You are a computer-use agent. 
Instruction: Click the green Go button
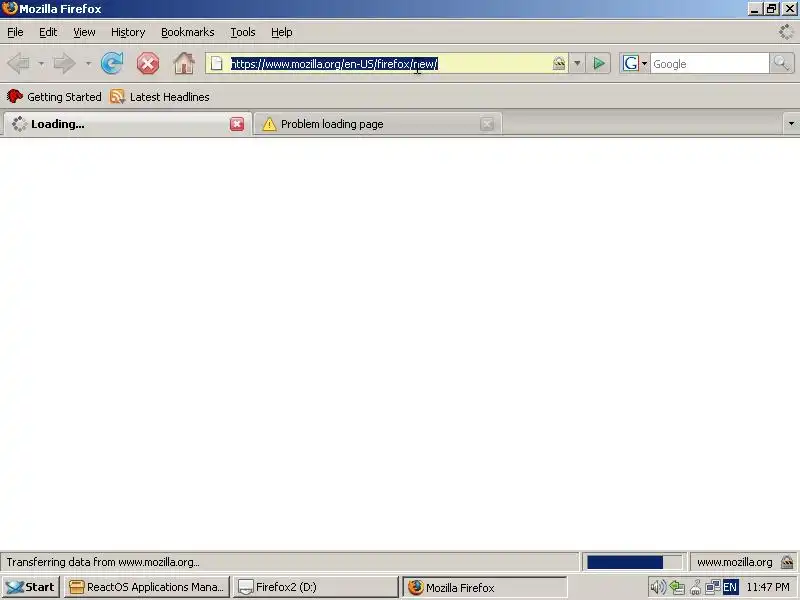coord(598,64)
